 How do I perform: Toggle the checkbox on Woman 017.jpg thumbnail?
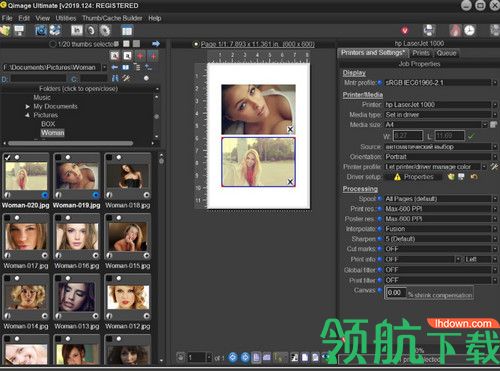tap(7, 218)
